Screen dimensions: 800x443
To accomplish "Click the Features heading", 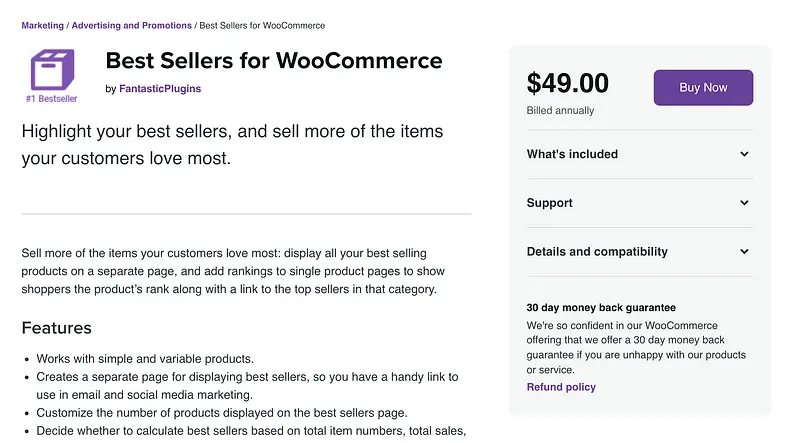I will [x=56, y=328].
